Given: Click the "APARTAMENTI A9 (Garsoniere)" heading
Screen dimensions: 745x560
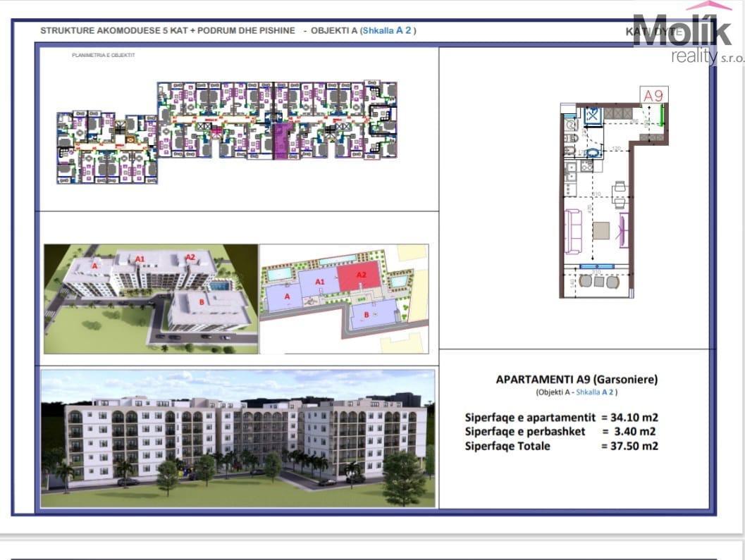Looking at the screenshot, I should click(x=577, y=379).
